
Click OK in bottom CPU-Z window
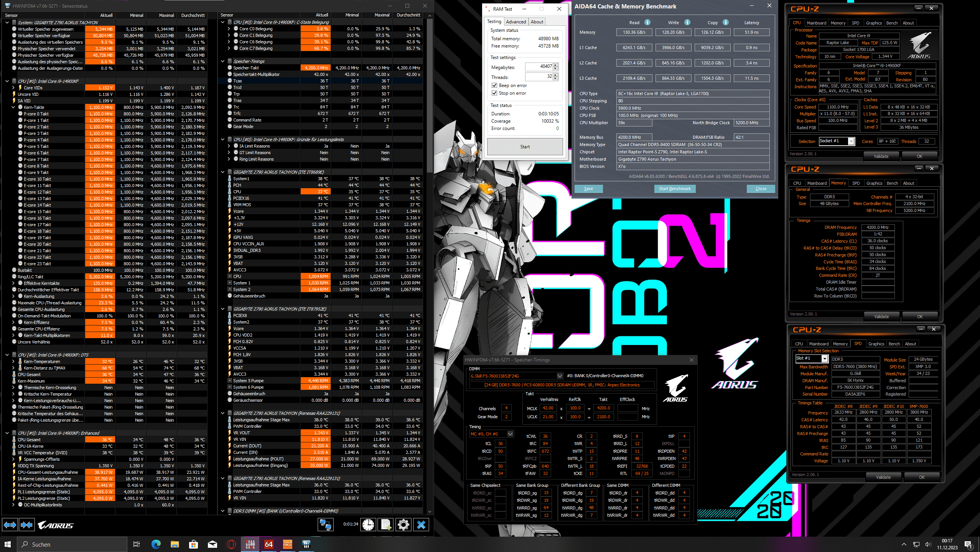tap(922, 477)
